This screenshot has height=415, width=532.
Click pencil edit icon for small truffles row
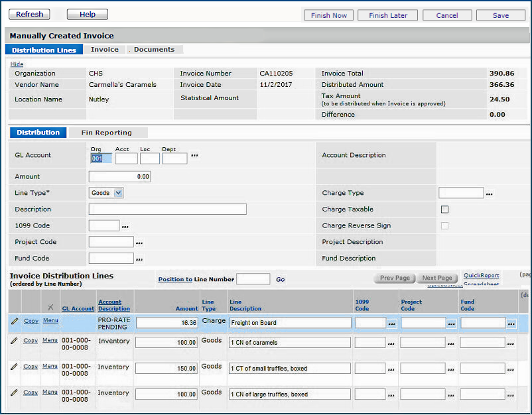15,367
